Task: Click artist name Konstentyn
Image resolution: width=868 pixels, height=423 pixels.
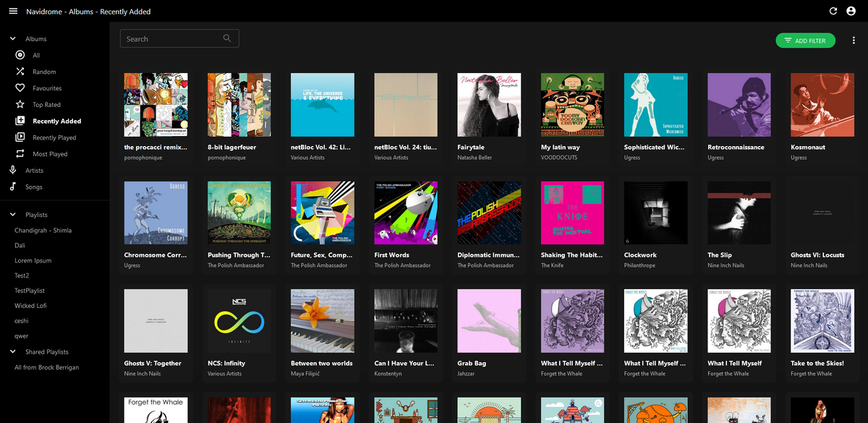Action: (x=389, y=374)
